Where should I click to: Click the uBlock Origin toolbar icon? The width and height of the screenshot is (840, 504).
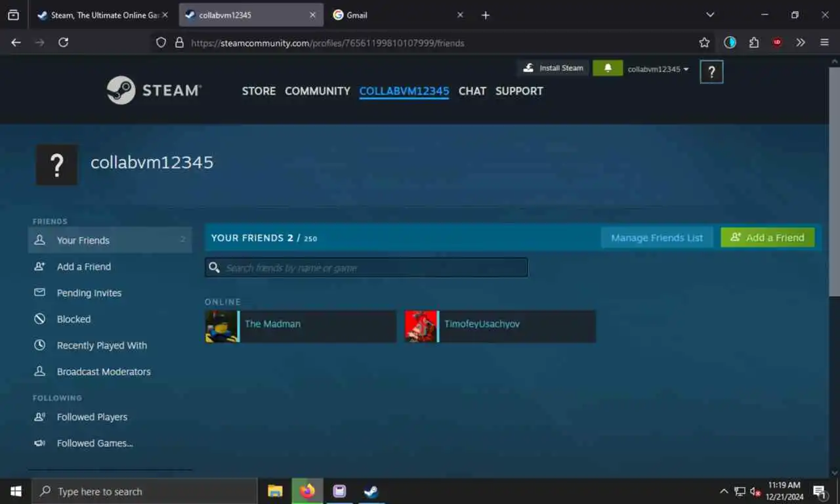click(x=777, y=43)
